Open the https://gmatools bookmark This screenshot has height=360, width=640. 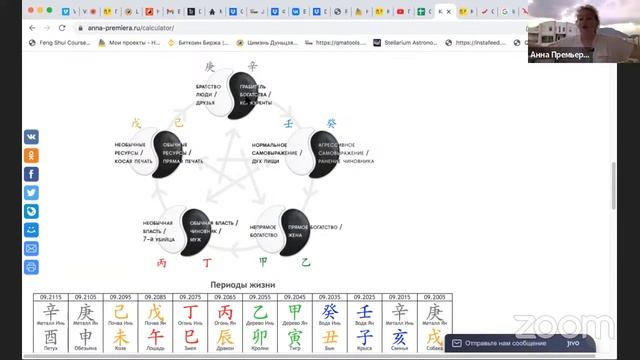pyautogui.click(x=336, y=42)
